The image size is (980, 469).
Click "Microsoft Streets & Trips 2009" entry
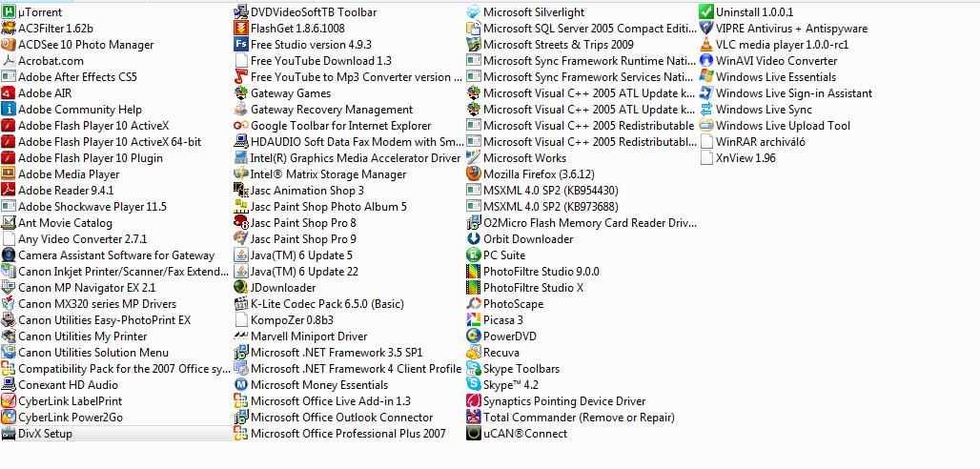point(558,45)
